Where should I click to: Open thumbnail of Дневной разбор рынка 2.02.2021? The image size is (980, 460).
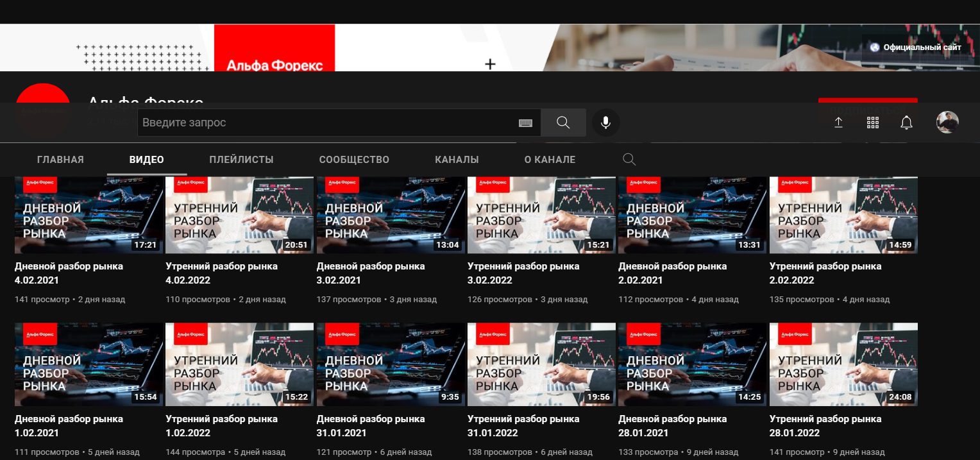[692, 215]
